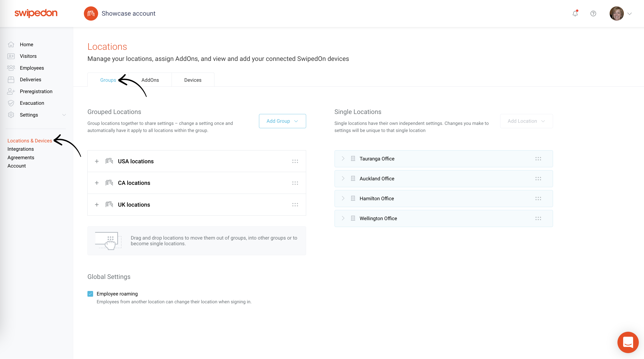
Task: Click the Showcase account name
Action: 128,14
